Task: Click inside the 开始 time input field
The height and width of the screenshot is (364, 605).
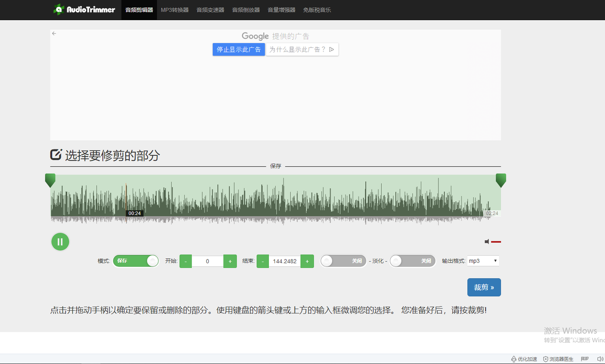Action: (208, 261)
